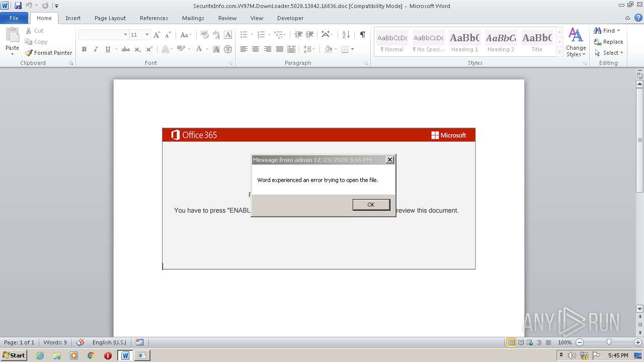Select the Format Painter brush
The image size is (644, 362).
click(x=49, y=53)
